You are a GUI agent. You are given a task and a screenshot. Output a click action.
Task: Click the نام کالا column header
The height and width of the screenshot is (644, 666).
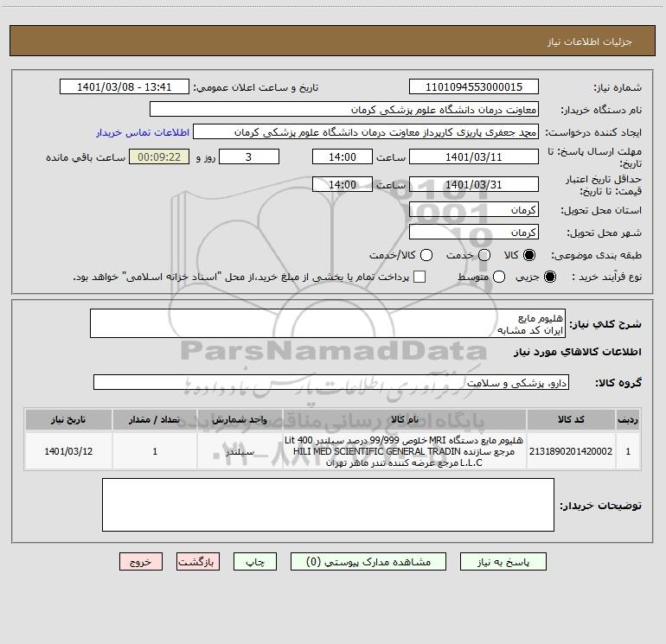coord(405,419)
